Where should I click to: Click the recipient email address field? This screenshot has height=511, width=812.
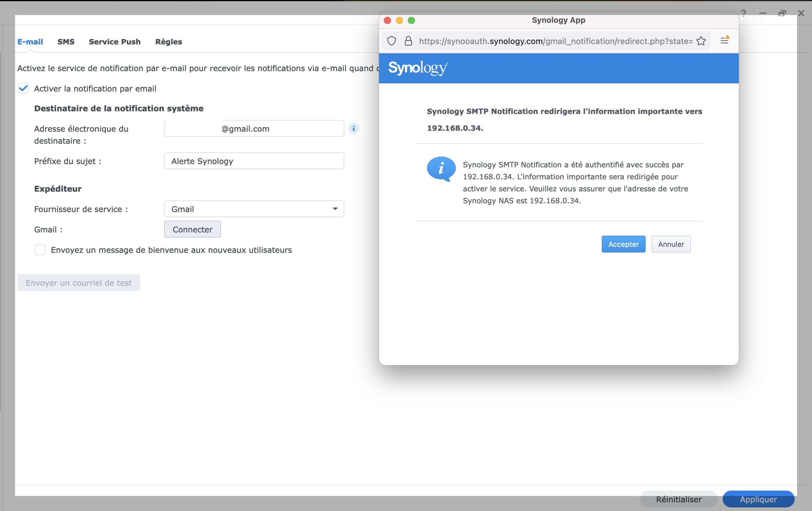[254, 129]
